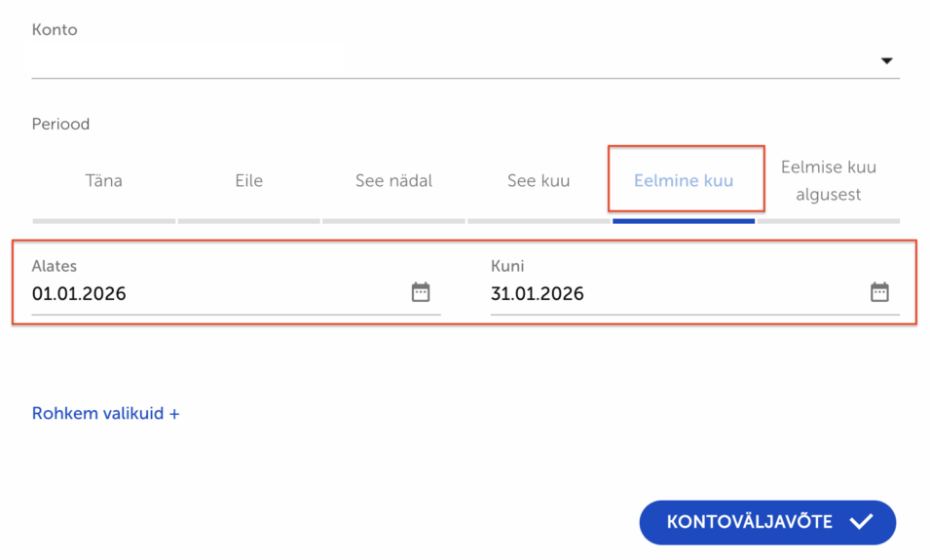Select the Täna period tab

click(x=104, y=181)
